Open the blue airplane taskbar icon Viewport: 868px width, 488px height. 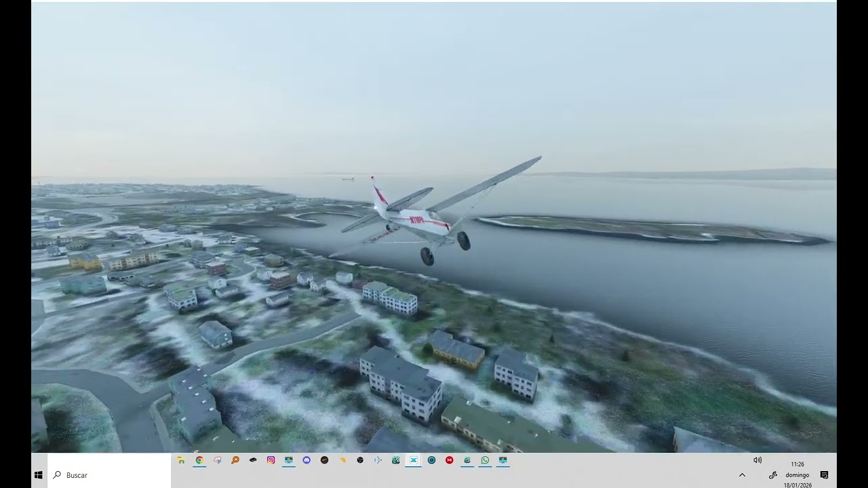pyautogui.click(x=378, y=460)
